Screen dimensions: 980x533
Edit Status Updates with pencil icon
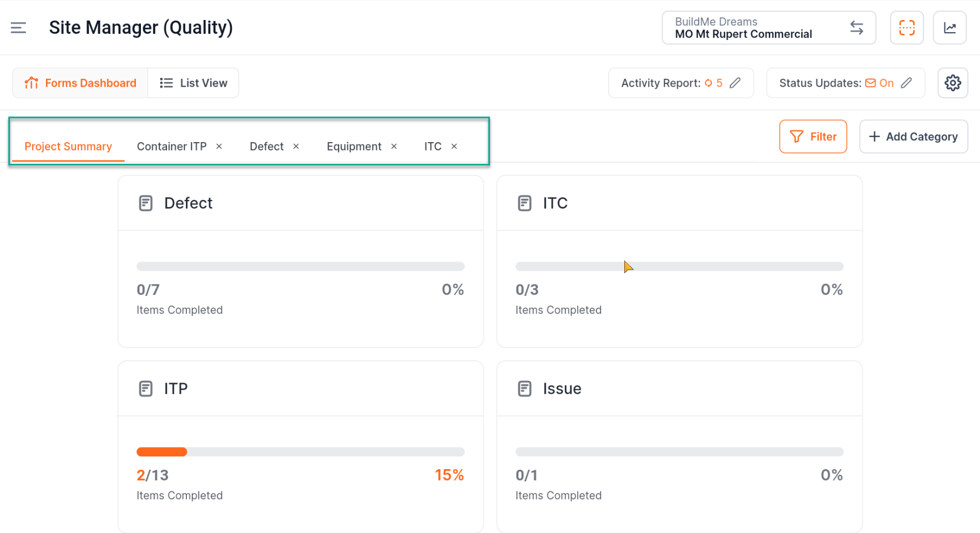pos(906,83)
